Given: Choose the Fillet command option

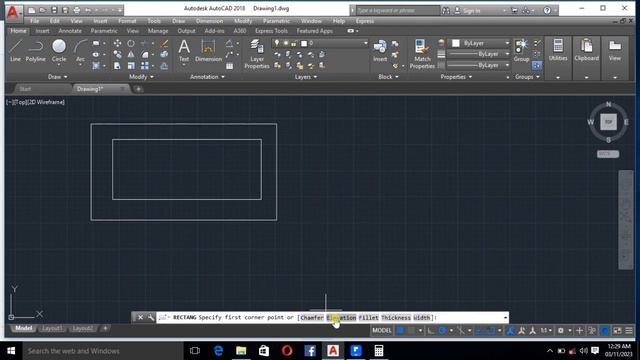Looking at the screenshot, I should point(369,318).
